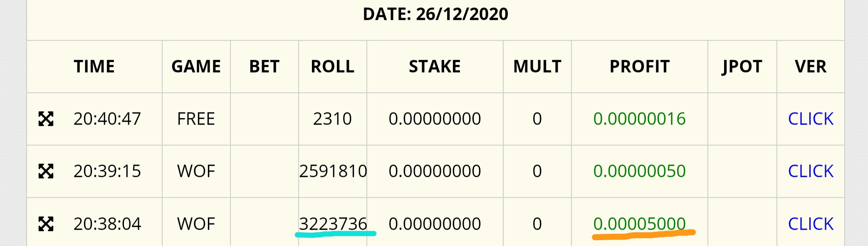The width and height of the screenshot is (868, 246).
Task: Select the TIME column header
Action: coord(94,66)
